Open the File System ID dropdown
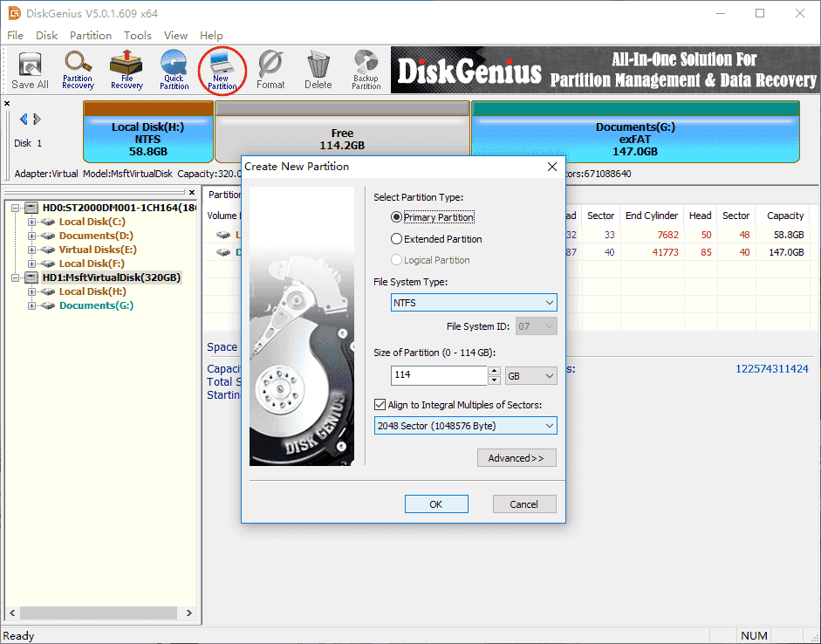The height and width of the screenshot is (644, 821). pyautogui.click(x=537, y=326)
